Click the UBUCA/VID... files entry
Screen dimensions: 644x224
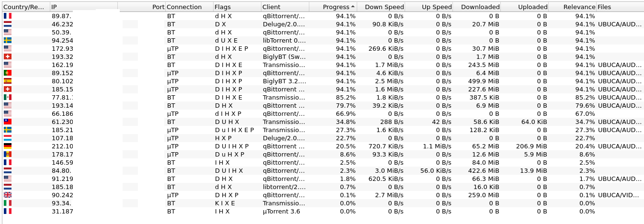click(620, 195)
